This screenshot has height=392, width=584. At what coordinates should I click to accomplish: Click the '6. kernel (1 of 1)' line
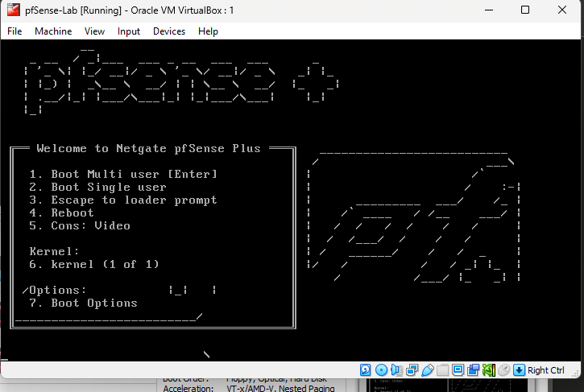(x=94, y=264)
